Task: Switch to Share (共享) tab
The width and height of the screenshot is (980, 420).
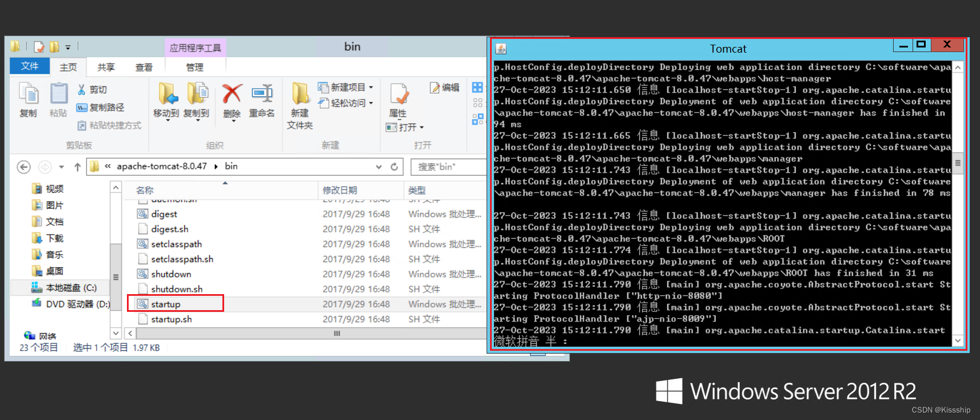Action: pos(106,67)
